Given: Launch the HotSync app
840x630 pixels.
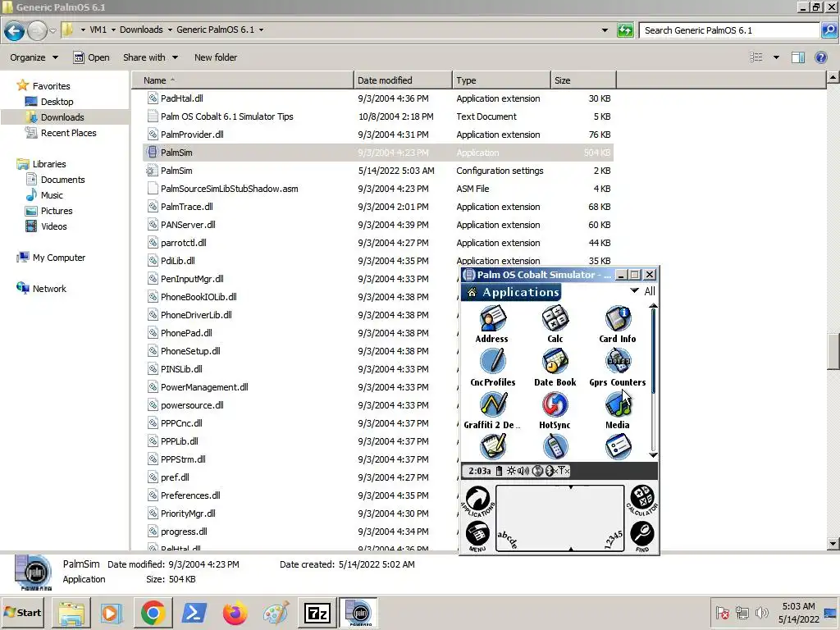Looking at the screenshot, I should 555,411.
